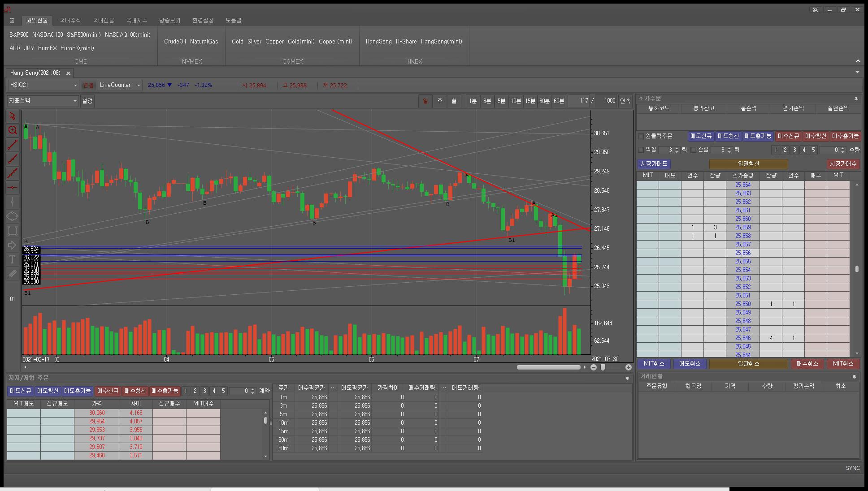This screenshot has height=491, width=868.
Task: Activate the magnifier zoom tool
Action: pyautogui.click(x=12, y=130)
